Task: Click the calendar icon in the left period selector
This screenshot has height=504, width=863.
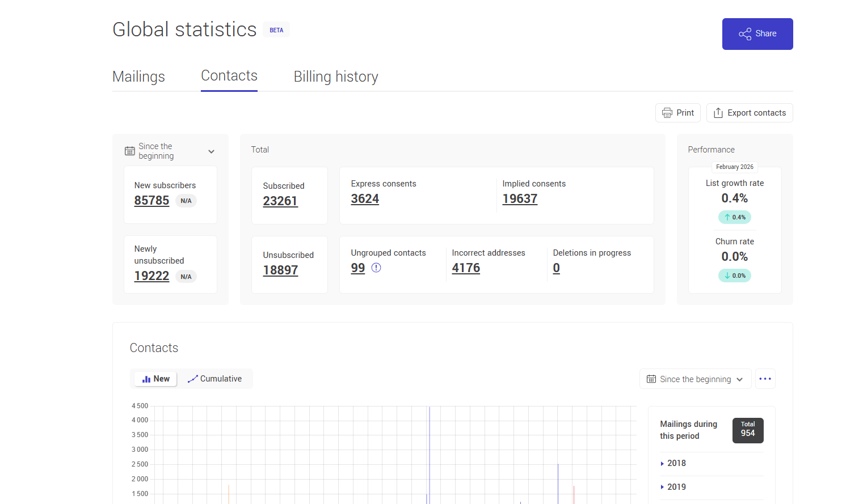Action: 129,151
